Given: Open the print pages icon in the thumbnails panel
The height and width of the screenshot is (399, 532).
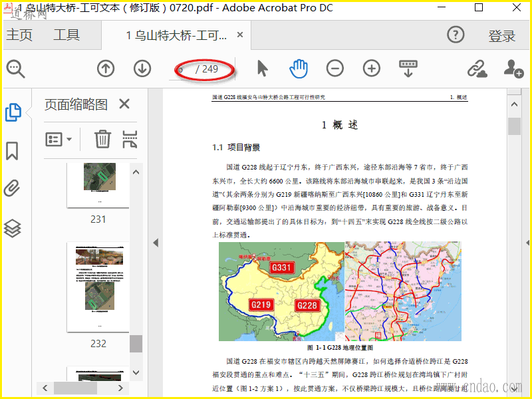Looking at the screenshot, I should (x=130, y=139).
